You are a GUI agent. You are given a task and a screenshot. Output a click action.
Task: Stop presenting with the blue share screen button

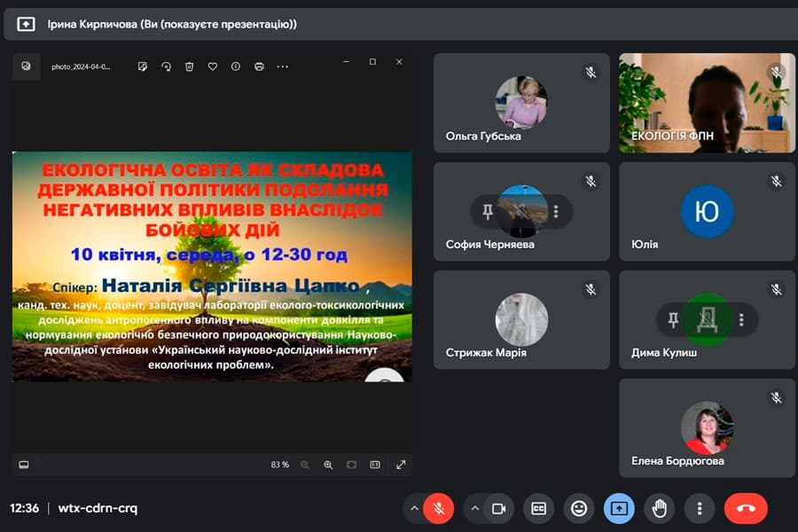619,508
